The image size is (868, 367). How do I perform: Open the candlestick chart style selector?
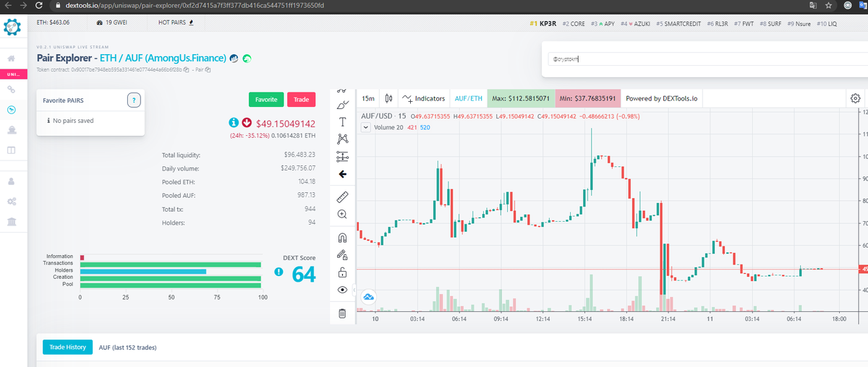(388, 98)
